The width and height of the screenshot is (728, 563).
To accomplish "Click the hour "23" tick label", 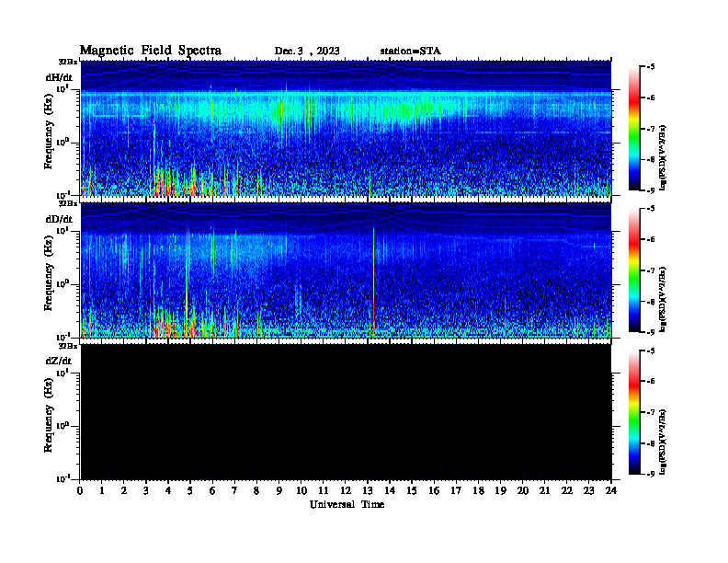I will click(x=588, y=491).
